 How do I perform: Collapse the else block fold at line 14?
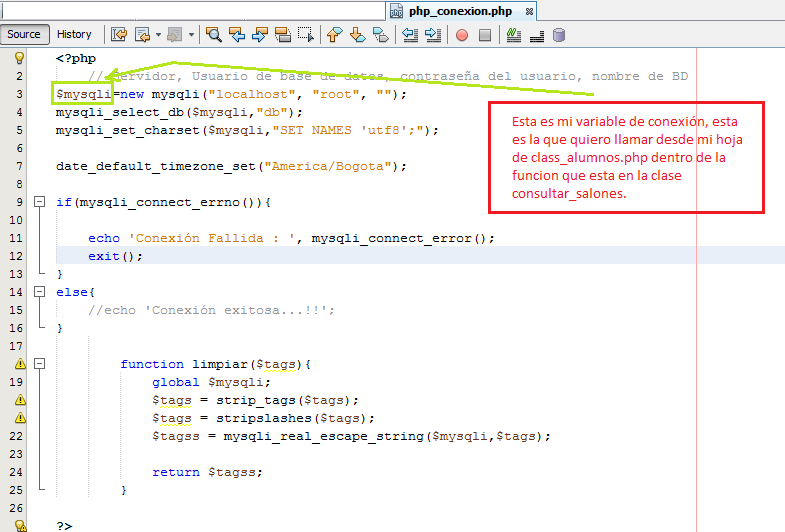pos(39,291)
